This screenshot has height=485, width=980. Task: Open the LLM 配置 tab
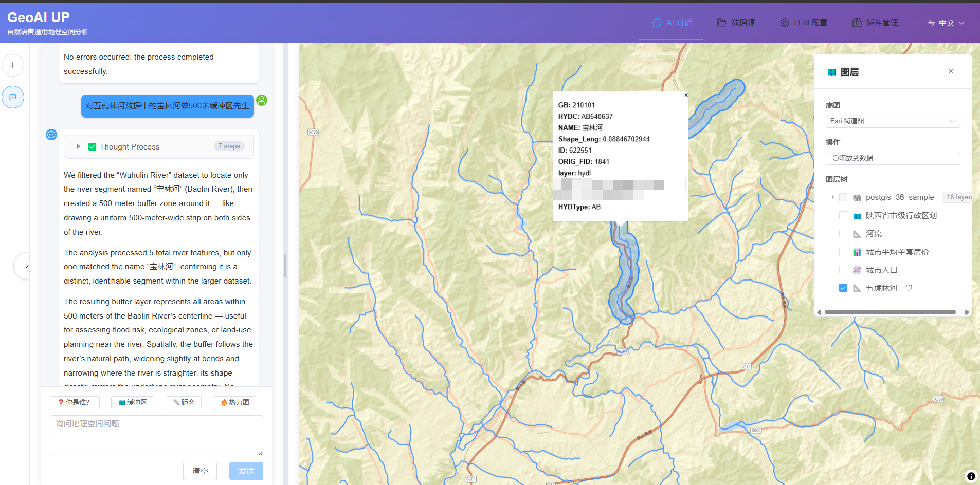[x=803, y=23]
